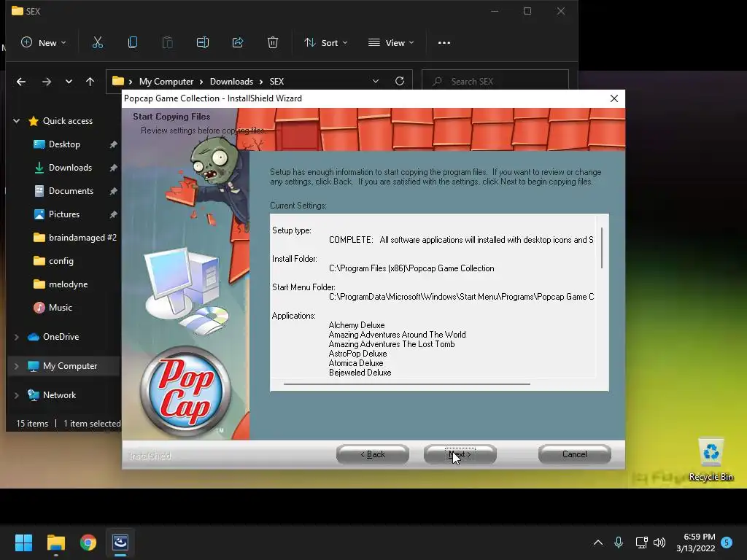Image resolution: width=747 pixels, height=560 pixels.
Task: Click the Cut scissors icon in File Explorer
Action: [98, 42]
